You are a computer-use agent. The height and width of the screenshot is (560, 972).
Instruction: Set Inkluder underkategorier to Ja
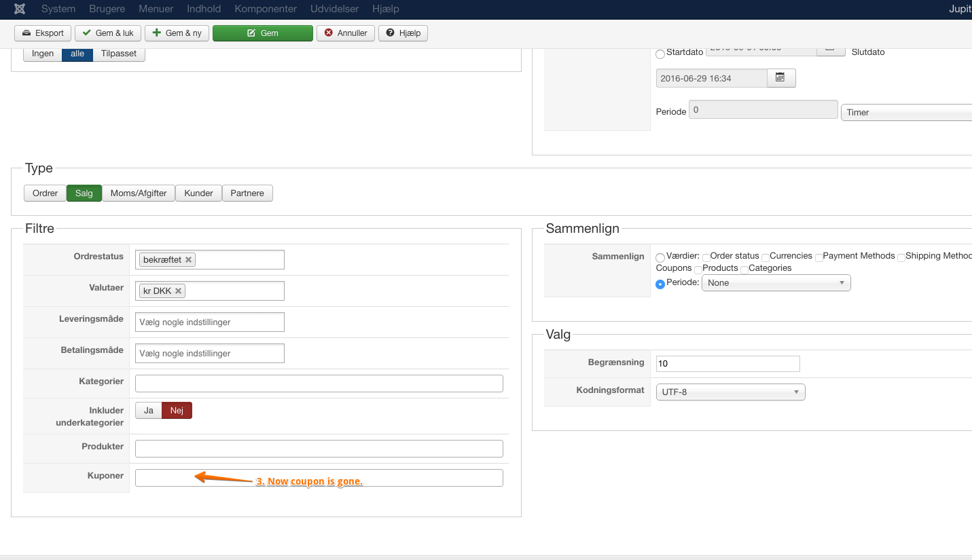point(149,411)
